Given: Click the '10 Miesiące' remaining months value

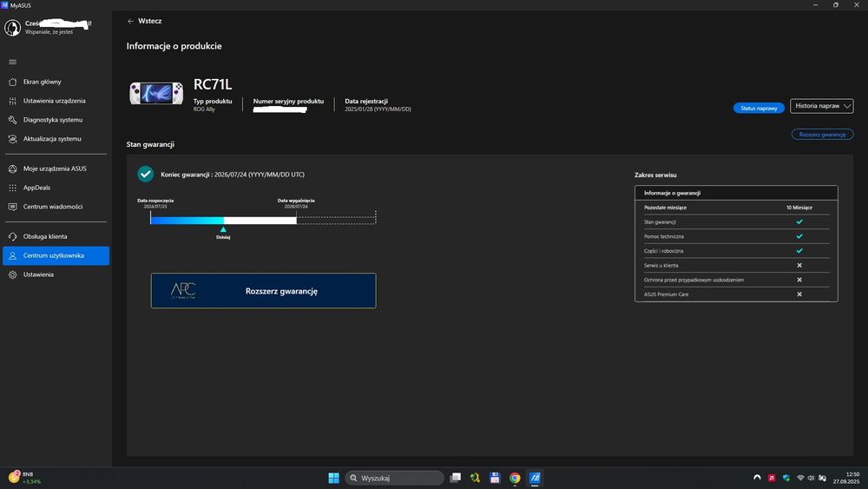Looking at the screenshot, I should click(x=799, y=208).
